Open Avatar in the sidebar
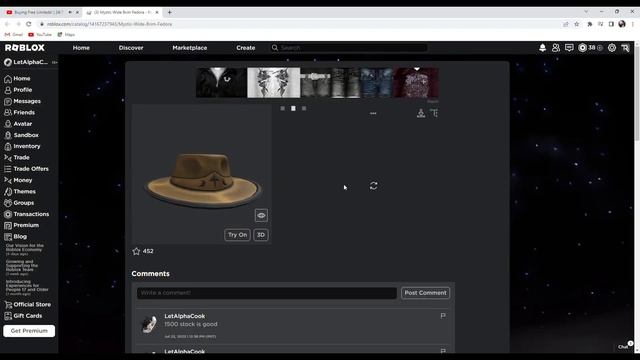Image resolution: width=640 pixels, height=360 pixels. pos(18,124)
